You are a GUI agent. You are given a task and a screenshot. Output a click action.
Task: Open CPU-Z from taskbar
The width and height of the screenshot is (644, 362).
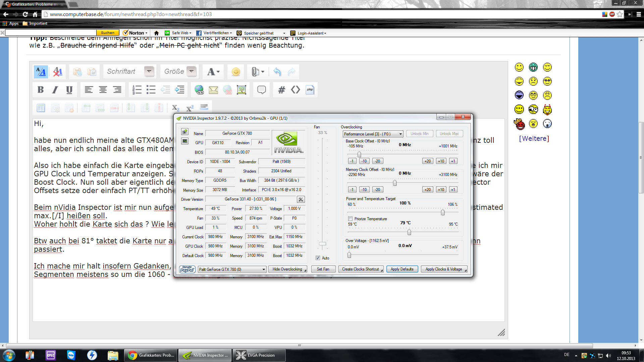pos(51,355)
